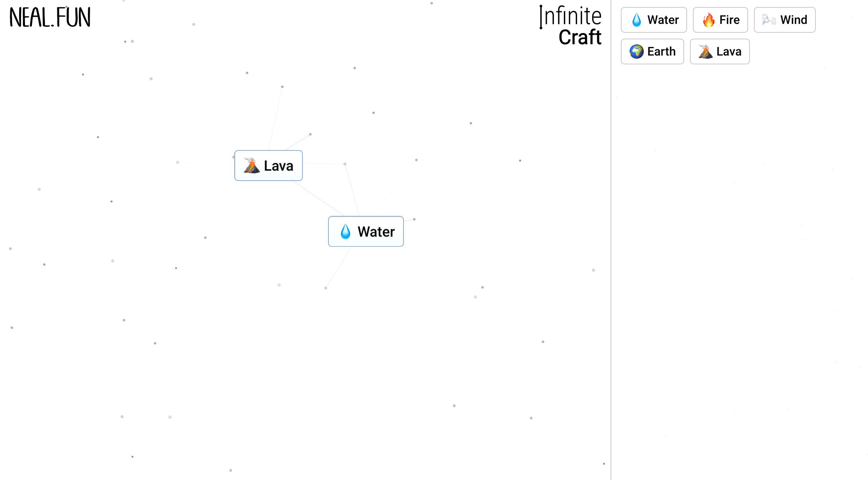Select the Earth text label in the sidebar
868x480 pixels.
coord(661,51)
